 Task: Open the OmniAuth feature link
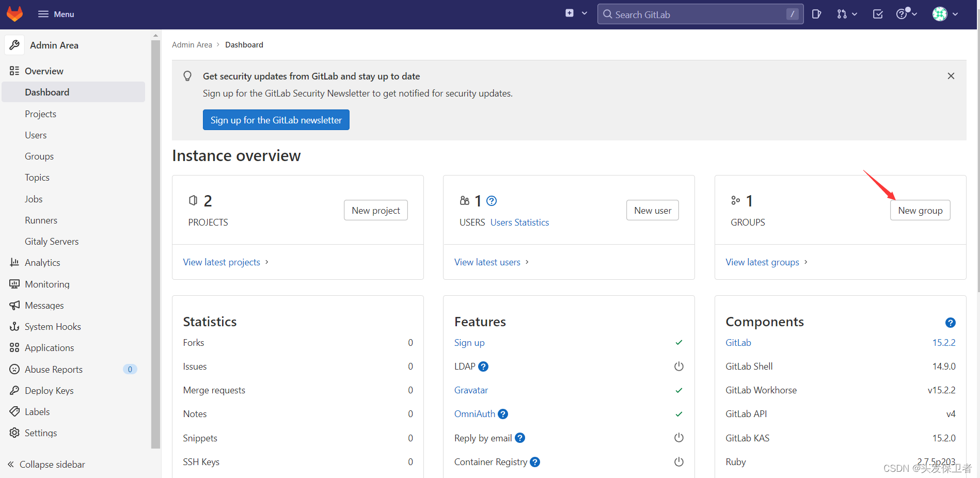point(475,414)
